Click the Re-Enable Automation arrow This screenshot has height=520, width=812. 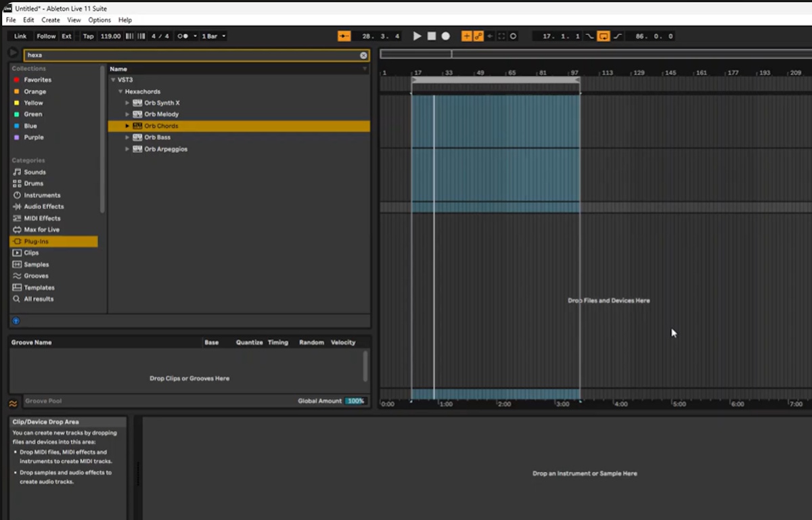click(x=490, y=36)
